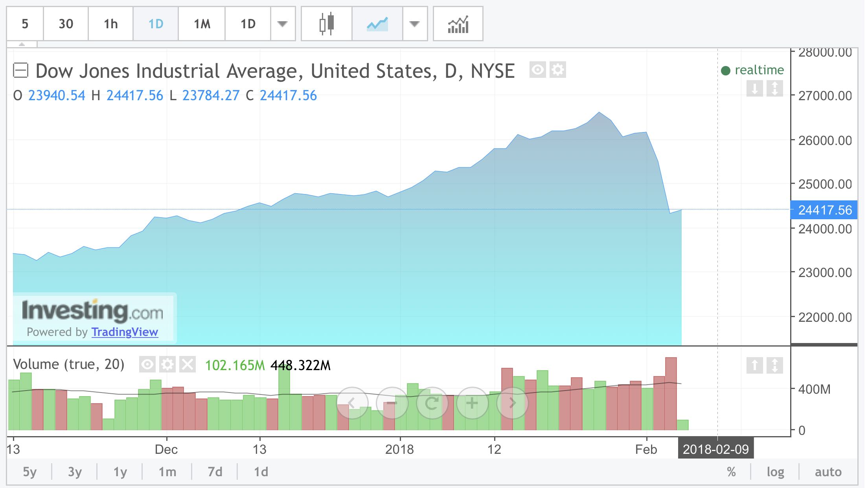Screen dimensions: 868x488
Task: Click the zoom in plus button
Action: tap(472, 403)
